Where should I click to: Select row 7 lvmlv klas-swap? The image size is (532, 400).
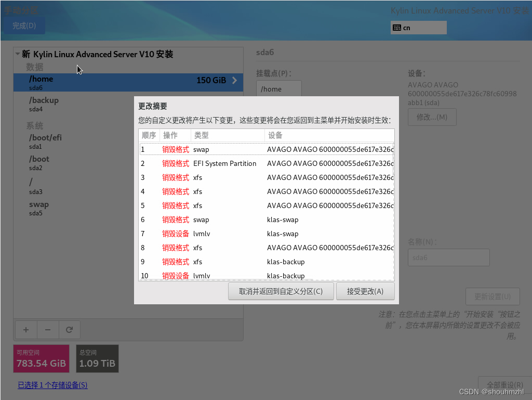(267, 234)
